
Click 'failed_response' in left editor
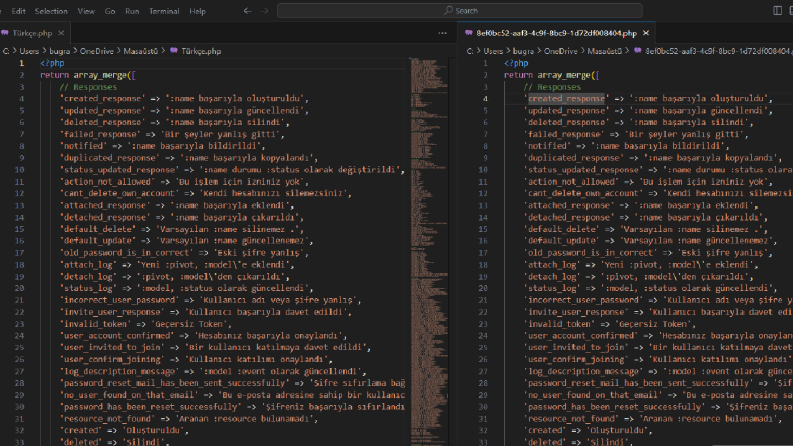point(100,134)
